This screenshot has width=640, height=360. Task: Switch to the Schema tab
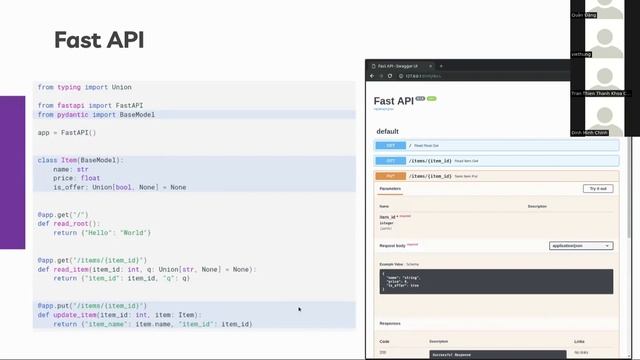point(413,264)
